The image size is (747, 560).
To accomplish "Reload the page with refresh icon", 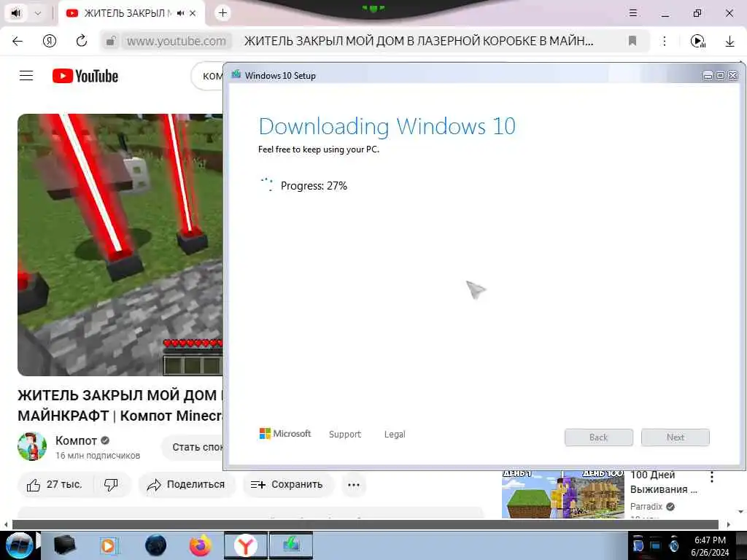I will click(x=82, y=41).
